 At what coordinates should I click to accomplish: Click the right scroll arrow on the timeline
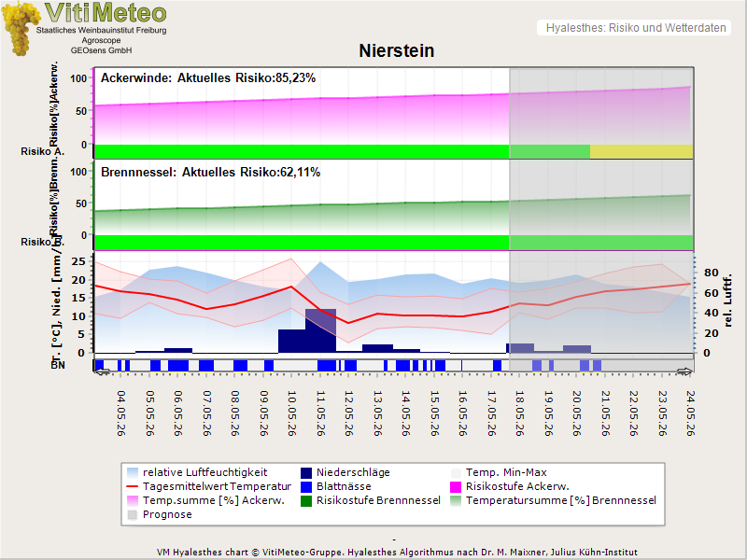pyautogui.click(x=685, y=371)
